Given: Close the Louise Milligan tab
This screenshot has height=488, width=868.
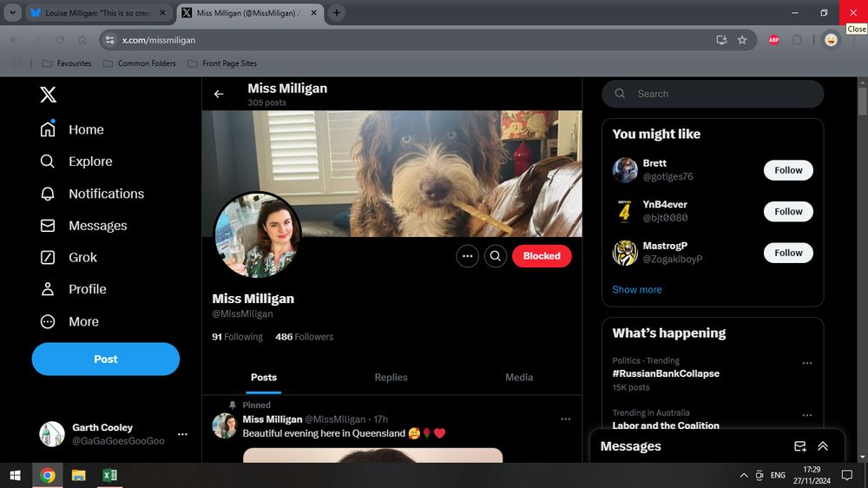Looking at the screenshot, I should coord(162,13).
